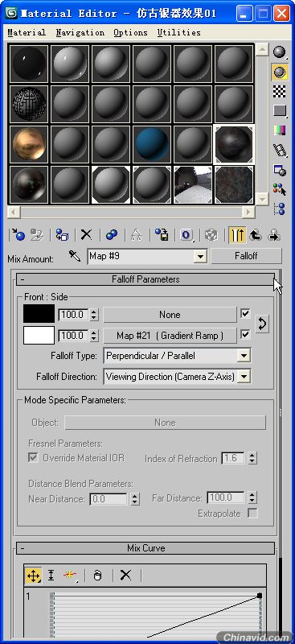Open the Options menu

[x=130, y=32]
